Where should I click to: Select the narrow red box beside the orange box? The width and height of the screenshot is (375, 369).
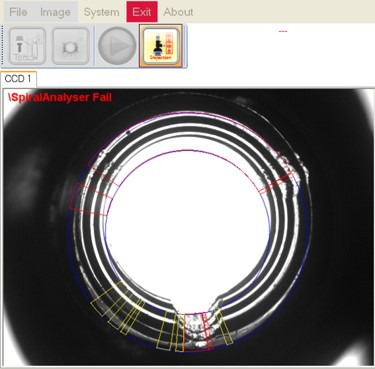208,331
